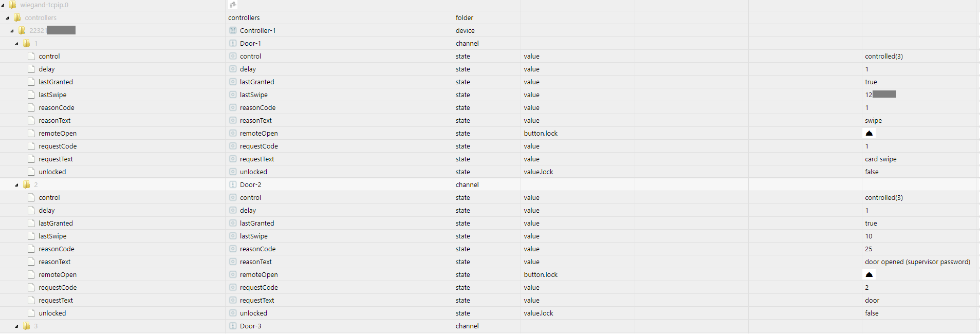This screenshot has height=334, width=980.
Task: Click the file icon of Door-1 lastSwipe
Action: coord(31,95)
